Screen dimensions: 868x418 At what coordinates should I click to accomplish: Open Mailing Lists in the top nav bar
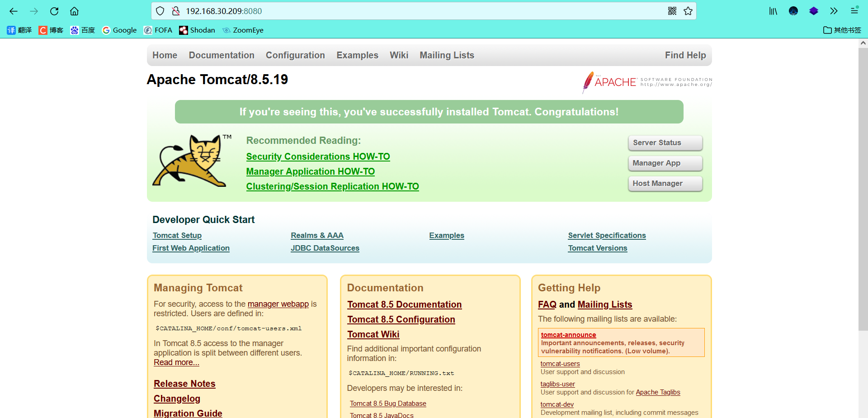click(x=447, y=55)
